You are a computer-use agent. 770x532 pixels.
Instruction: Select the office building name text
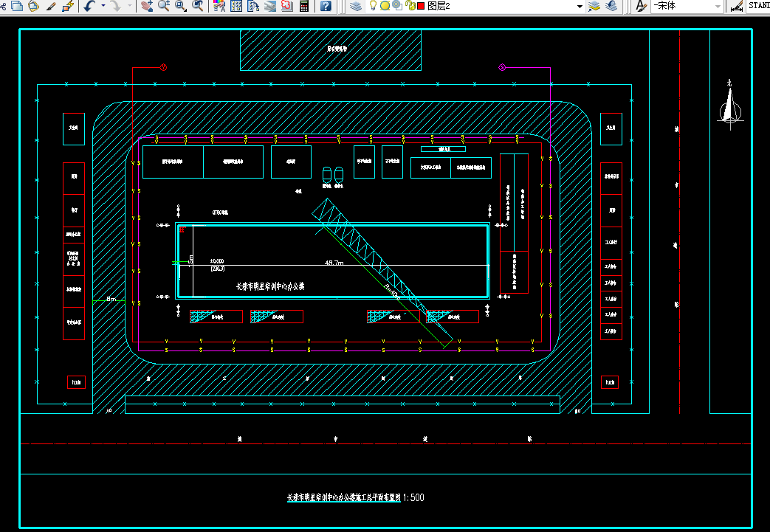pyautogui.click(x=271, y=286)
